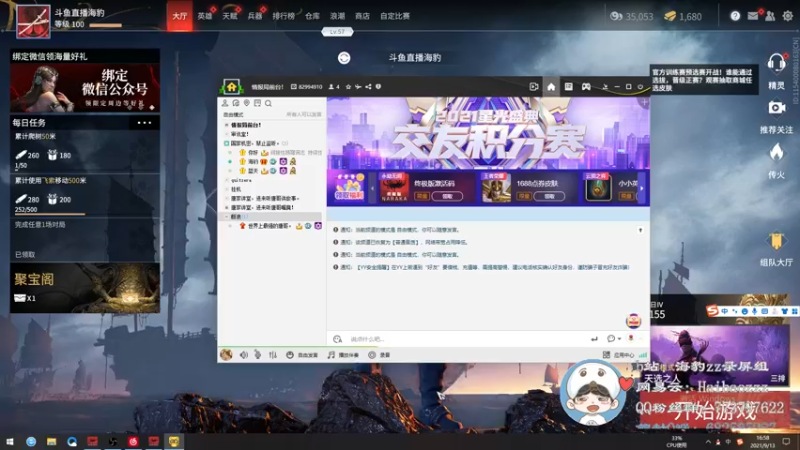Expand the quitters sub-channel

coord(227,180)
